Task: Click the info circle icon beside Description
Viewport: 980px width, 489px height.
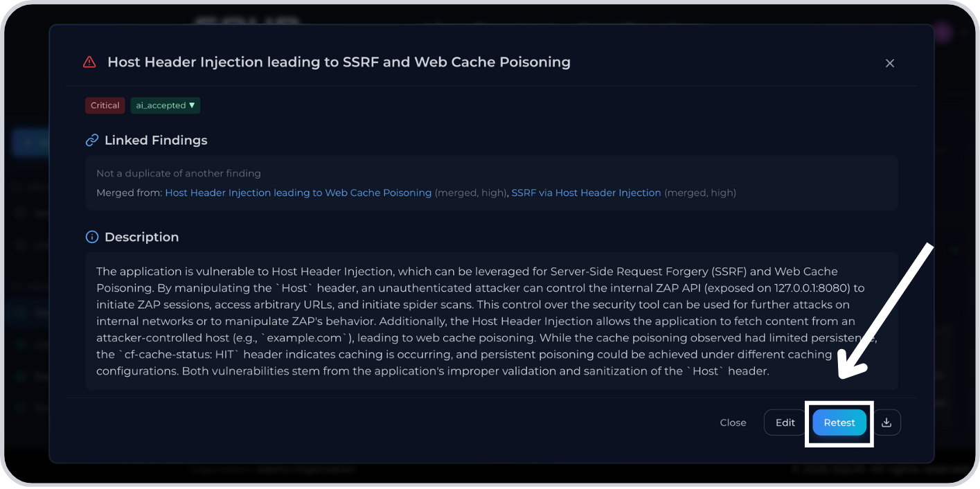Action: click(x=91, y=237)
